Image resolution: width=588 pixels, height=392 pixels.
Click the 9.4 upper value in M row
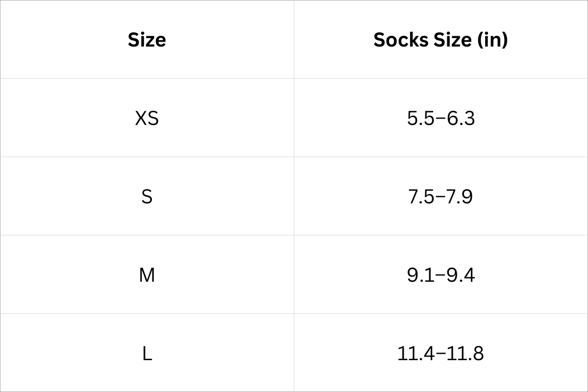461,275
